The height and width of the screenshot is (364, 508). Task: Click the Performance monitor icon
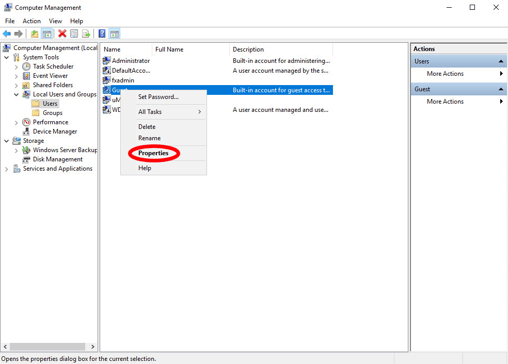click(26, 122)
